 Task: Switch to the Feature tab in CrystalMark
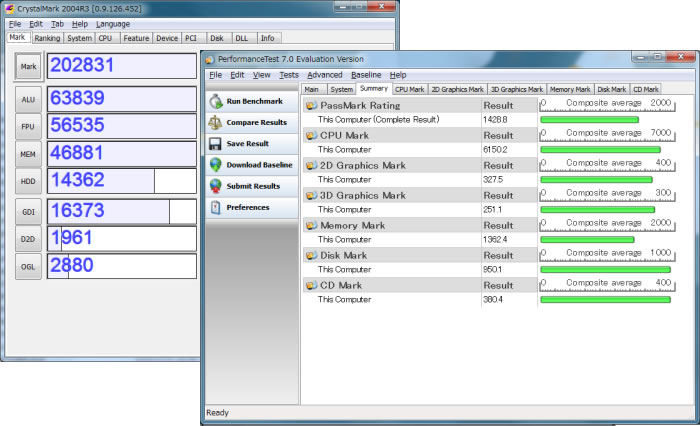(136, 38)
